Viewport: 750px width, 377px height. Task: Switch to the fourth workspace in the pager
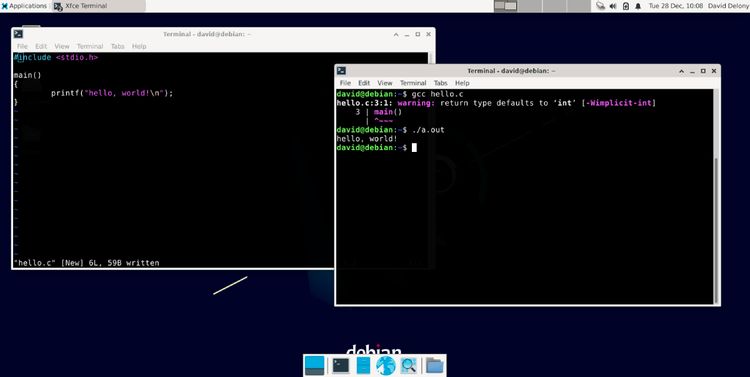[579, 6]
